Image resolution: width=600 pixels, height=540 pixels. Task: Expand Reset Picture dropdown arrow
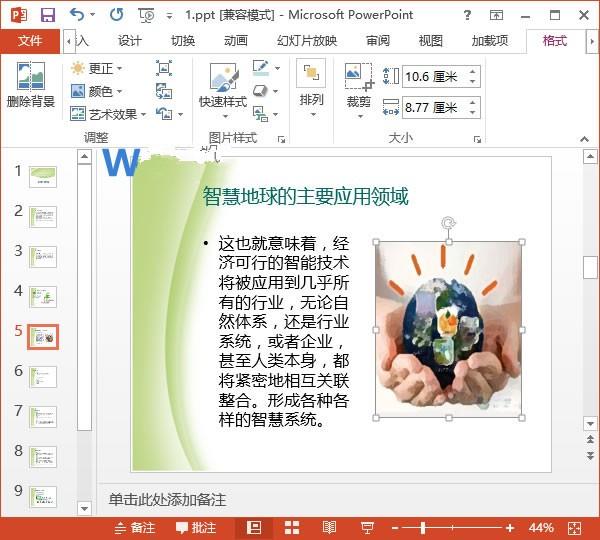pos(180,114)
